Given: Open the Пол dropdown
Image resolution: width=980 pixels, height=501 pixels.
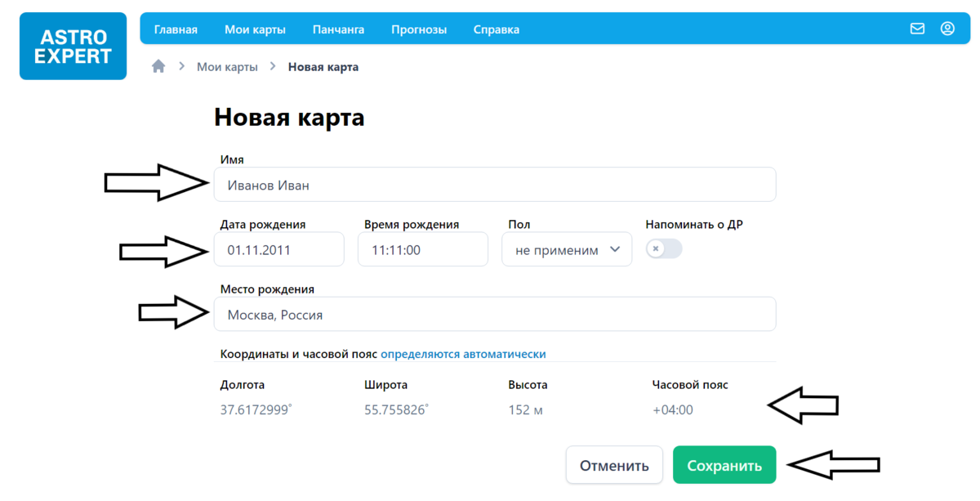Looking at the screenshot, I should (567, 249).
